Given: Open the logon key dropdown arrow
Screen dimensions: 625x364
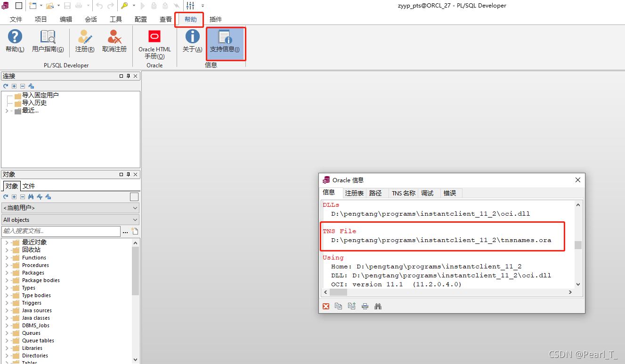Looking at the screenshot, I should [x=134, y=6].
